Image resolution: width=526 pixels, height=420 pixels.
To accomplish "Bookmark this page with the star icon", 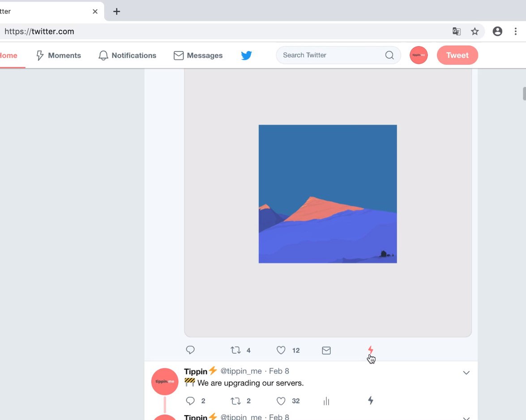I will (475, 31).
